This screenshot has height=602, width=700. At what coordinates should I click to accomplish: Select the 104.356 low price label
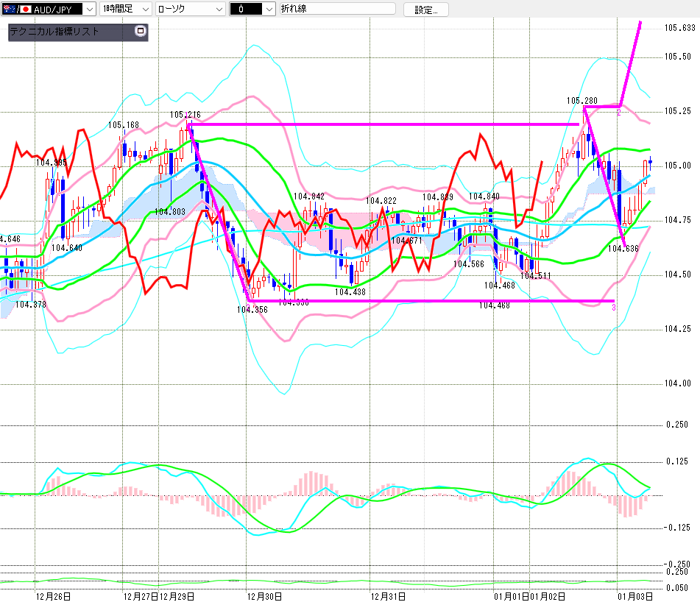[x=252, y=310]
